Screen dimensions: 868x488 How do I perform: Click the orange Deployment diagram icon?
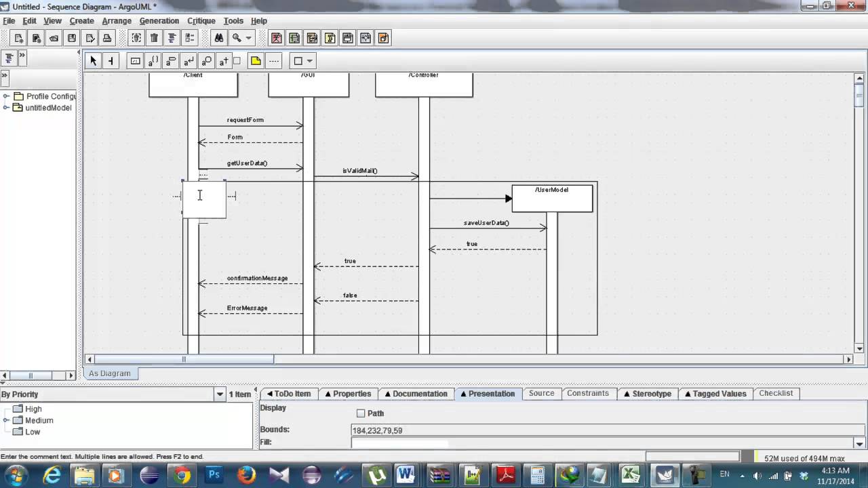[383, 38]
